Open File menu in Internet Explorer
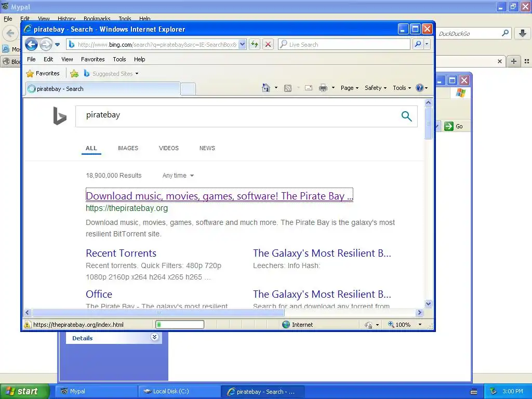 [x=31, y=59]
